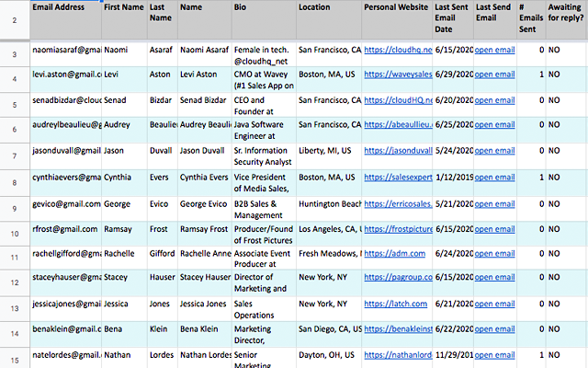This screenshot has height=368, width=588.
Task: Select the Female in tech bio cell
Action: [264, 54]
